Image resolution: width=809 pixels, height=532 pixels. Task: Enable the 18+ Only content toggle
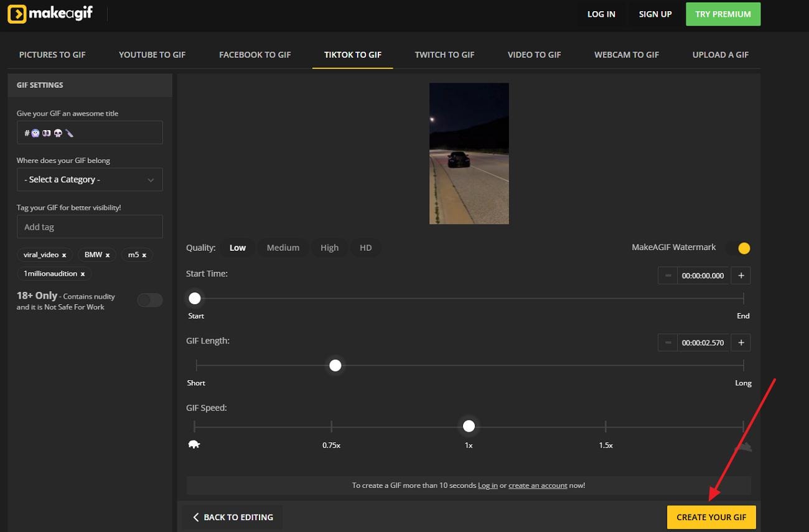[149, 300]
